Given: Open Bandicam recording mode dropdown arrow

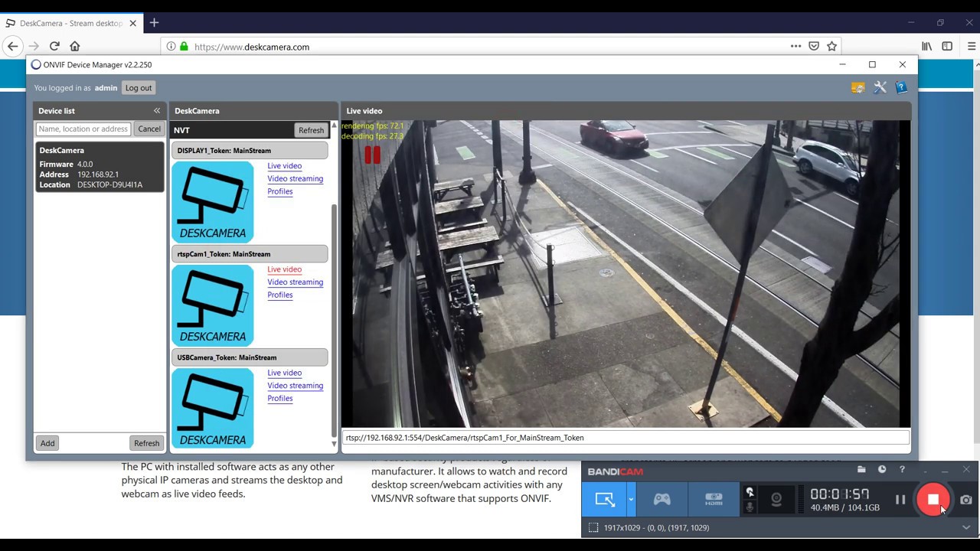Looking at the screenshot, I should click(631, 500).
